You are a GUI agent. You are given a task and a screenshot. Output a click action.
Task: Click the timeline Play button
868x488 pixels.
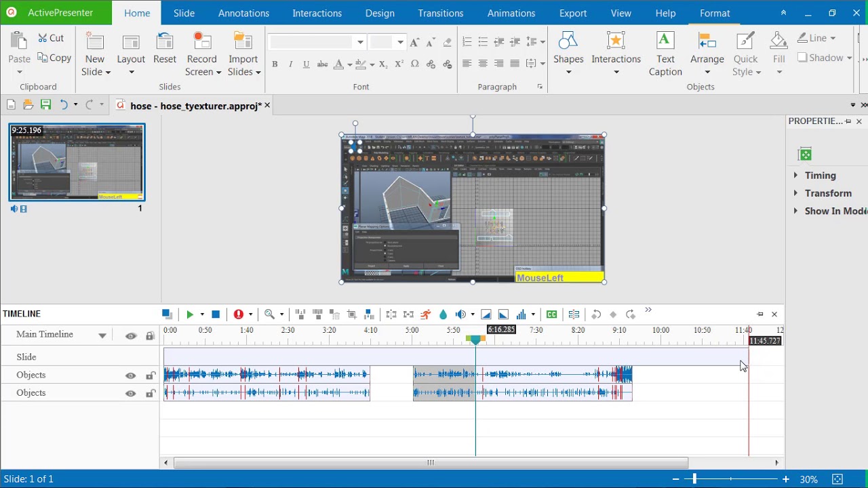pos(190,314)
